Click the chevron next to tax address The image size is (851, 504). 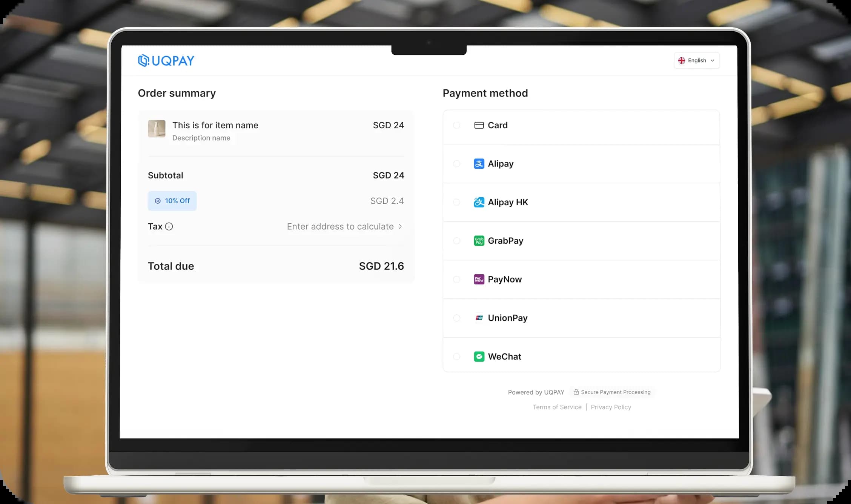coord(400,226)
